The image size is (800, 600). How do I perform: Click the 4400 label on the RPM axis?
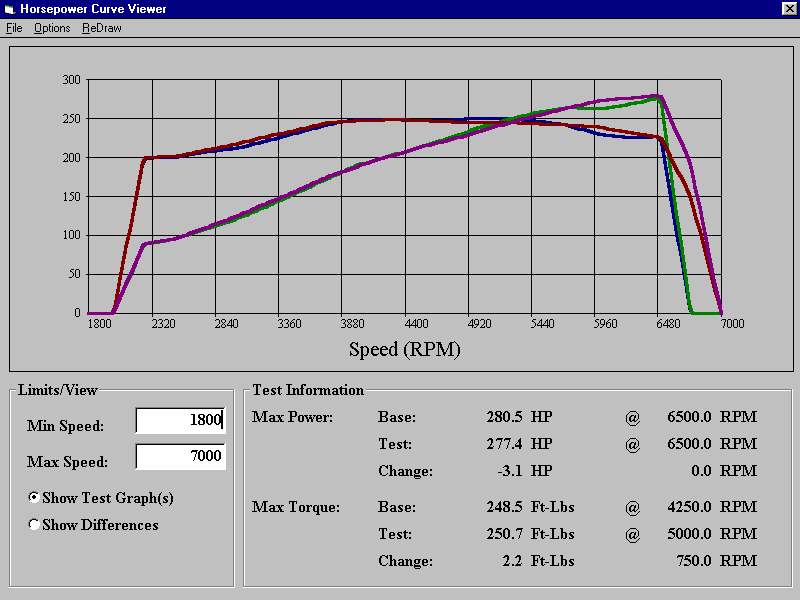(x=405, y=324)
